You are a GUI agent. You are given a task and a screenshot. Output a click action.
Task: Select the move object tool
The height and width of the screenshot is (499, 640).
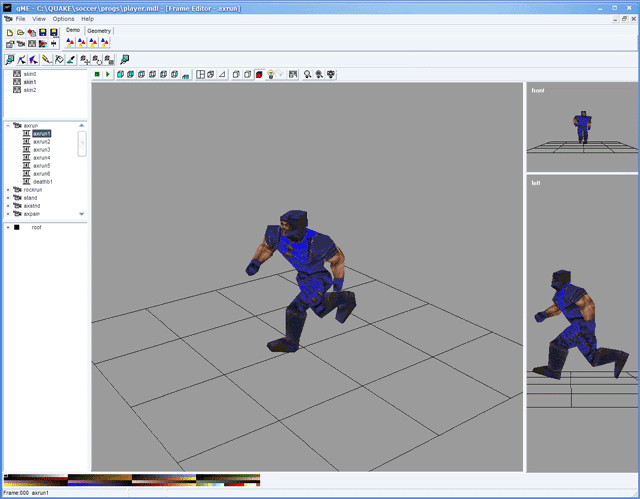coord(85,60)
